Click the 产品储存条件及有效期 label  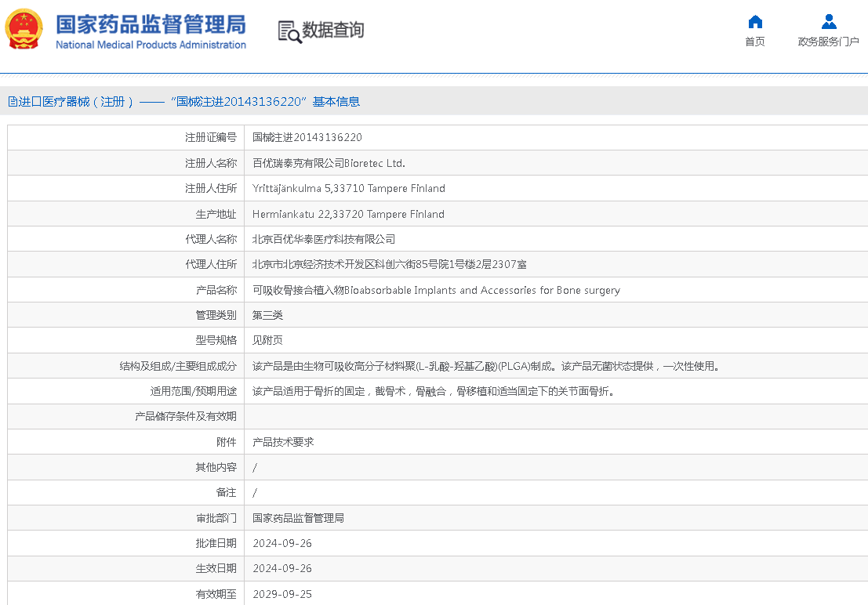pyautogui.click(x=186, y=417)
